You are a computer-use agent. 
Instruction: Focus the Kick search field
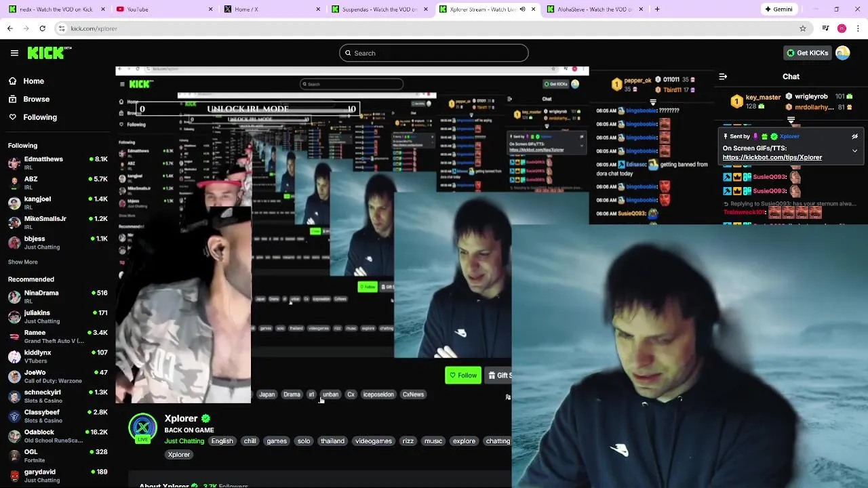point(434,53)
